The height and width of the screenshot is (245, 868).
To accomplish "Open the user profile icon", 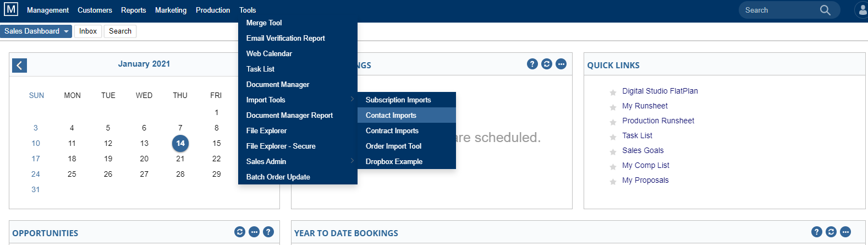I will 862,10.
